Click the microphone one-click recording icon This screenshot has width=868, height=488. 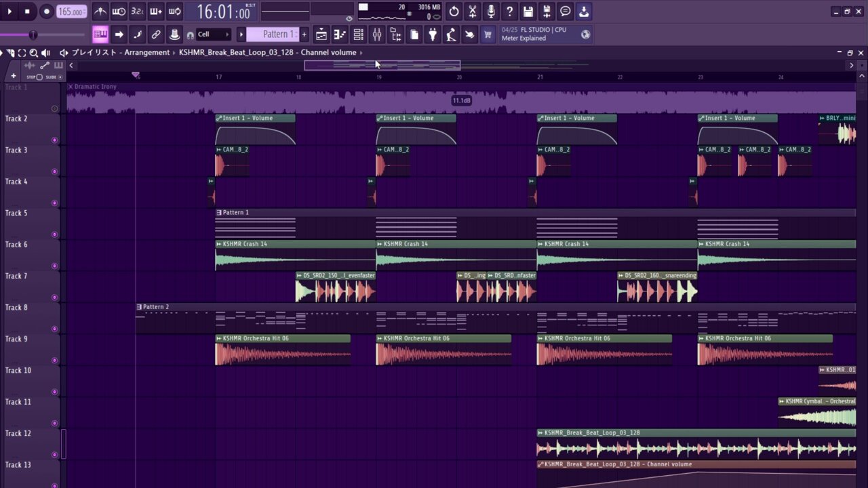coord(491,11)
